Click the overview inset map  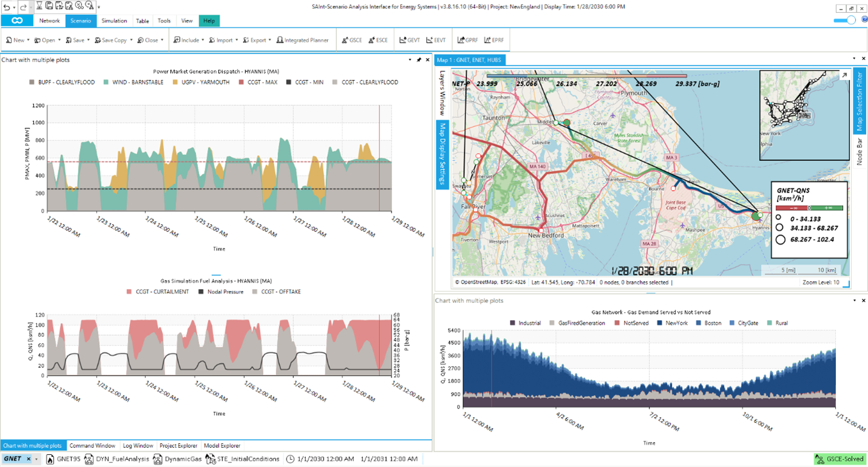point(802,115)
